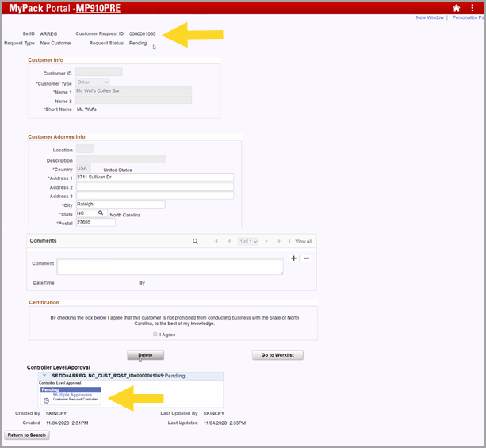
Task: Click the Address 3 field
Action: pyautogui.click(x=155, y=195)
